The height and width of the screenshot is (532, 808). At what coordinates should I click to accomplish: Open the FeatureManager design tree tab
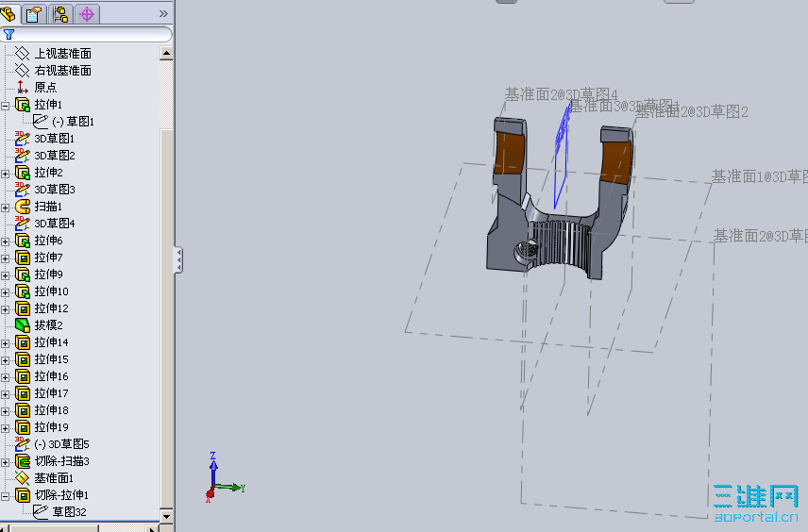click(8, 14)
